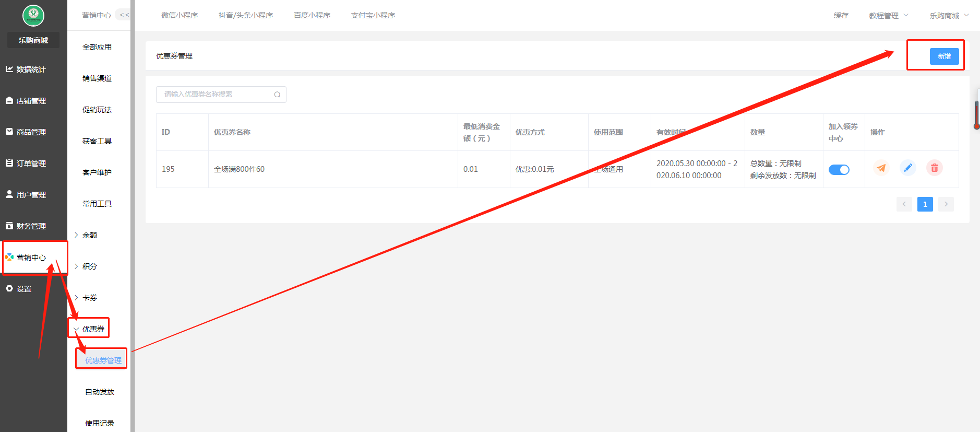The image size is (980, 432).
Task: Open the 教程管理 dropdown
Action: point(889,16)
